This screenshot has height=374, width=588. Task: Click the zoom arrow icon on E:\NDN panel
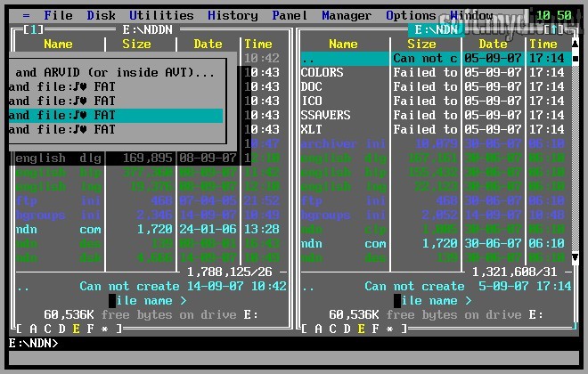coord(554,29)
